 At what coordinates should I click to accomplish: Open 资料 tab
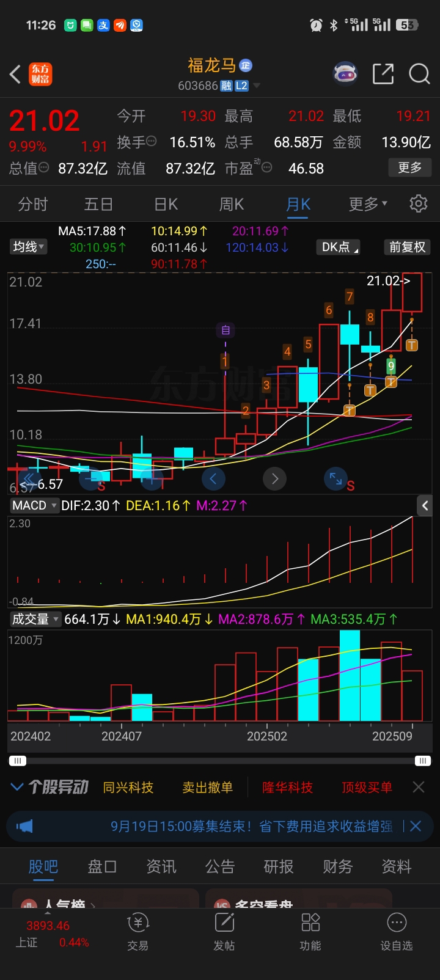397,866
